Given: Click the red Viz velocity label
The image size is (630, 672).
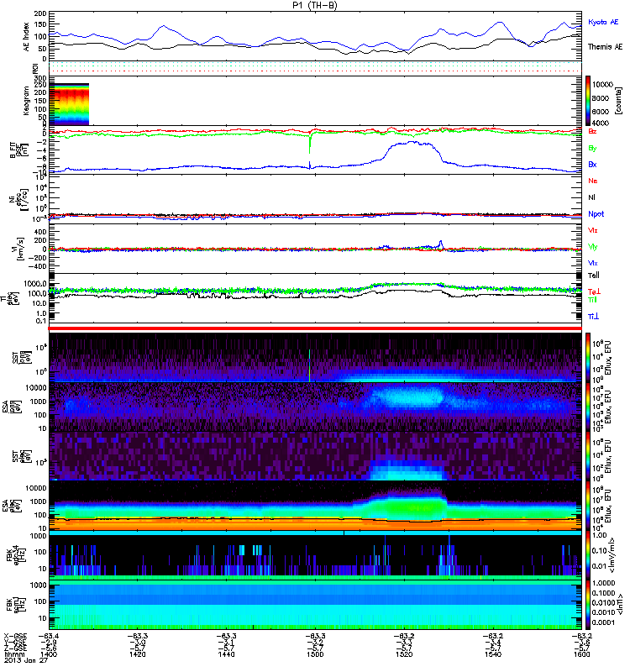Looking at the screenshot, I should pos(592,230).
